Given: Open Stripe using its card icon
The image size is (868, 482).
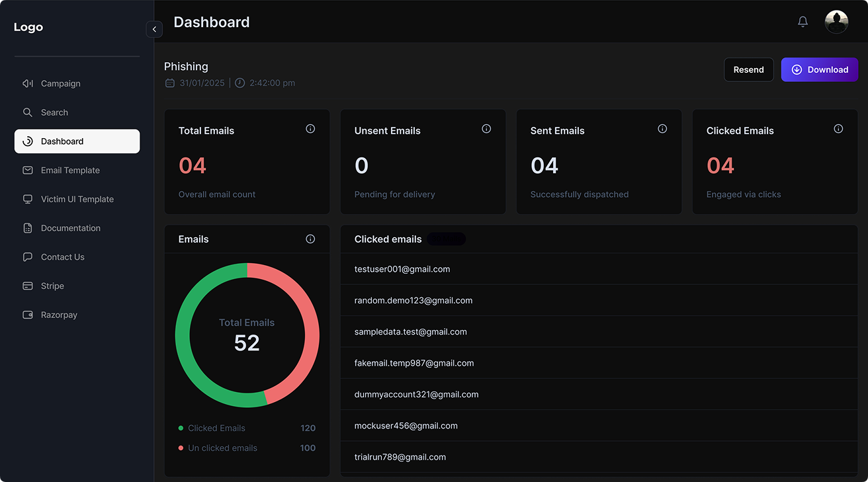Looking at the screenshot, I should point(27,286).
